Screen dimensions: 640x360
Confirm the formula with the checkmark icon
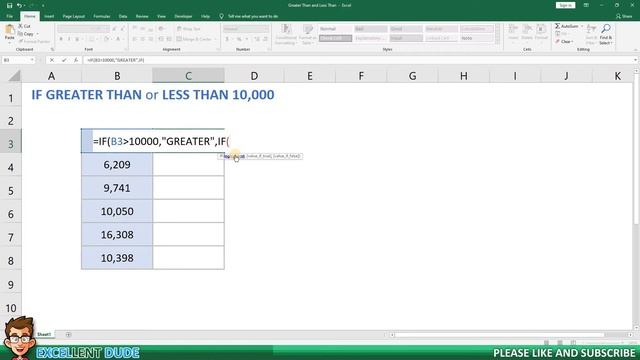64,60
